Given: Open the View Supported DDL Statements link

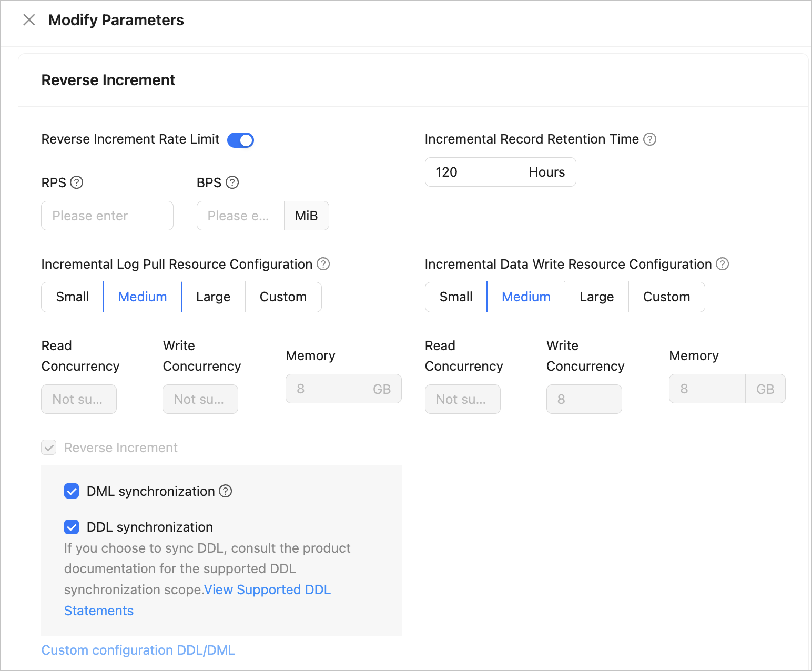Looking at the screenshot, I should pyautogui.click(x=267, y=590).
